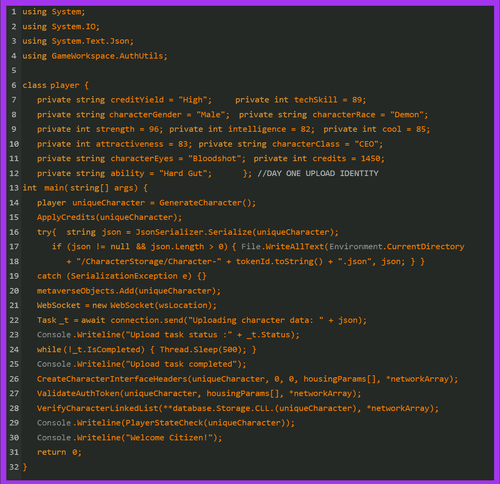Click line number 5 of the empty line
This screenshot has height=484, width=500.
(14, 71)
